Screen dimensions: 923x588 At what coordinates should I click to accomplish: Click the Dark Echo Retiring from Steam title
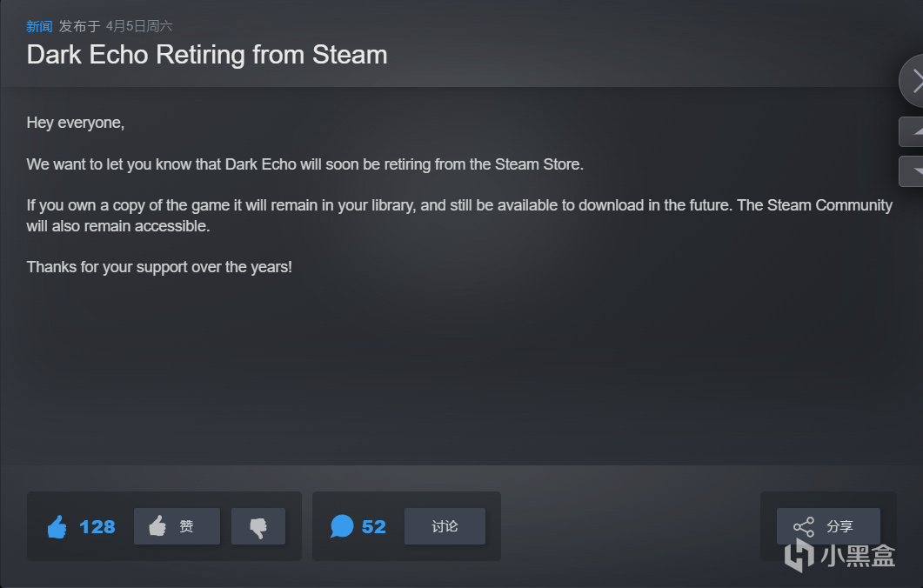tap(207, 55)
